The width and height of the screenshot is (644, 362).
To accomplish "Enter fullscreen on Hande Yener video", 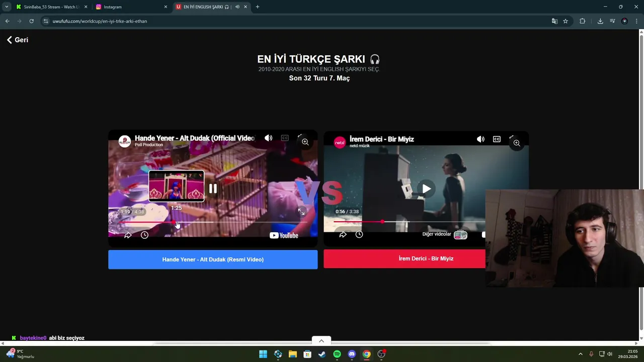I will (x=301, y=212).
